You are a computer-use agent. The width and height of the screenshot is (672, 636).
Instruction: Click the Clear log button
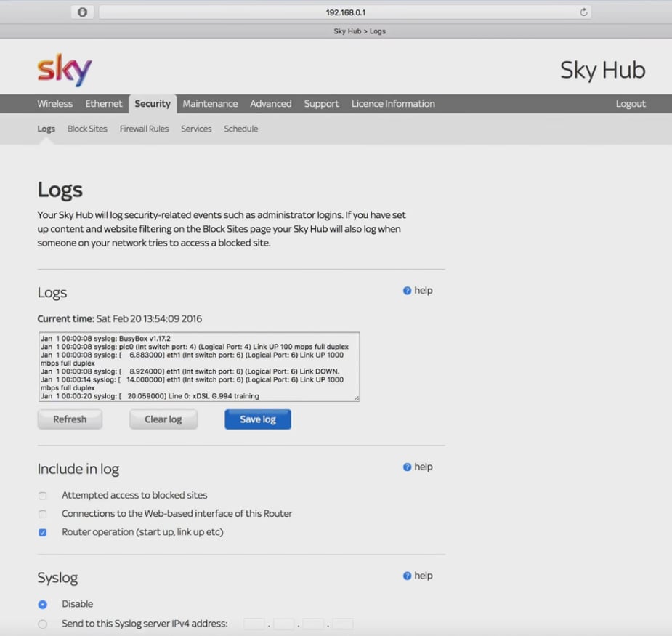click(163, 419)
